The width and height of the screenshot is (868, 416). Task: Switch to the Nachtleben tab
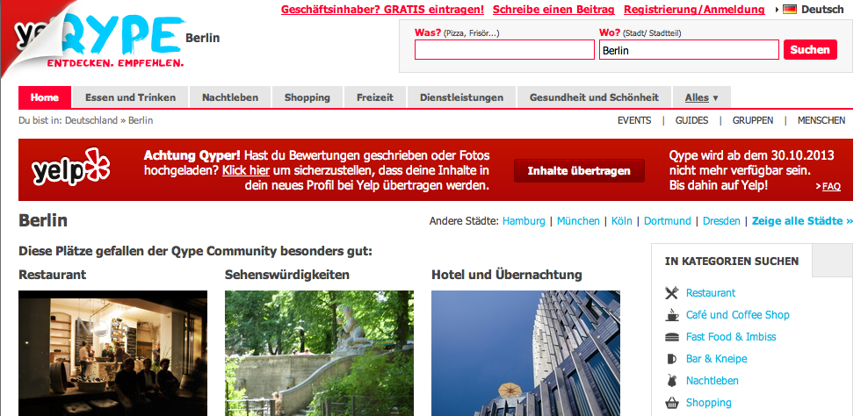coord(229,97)
